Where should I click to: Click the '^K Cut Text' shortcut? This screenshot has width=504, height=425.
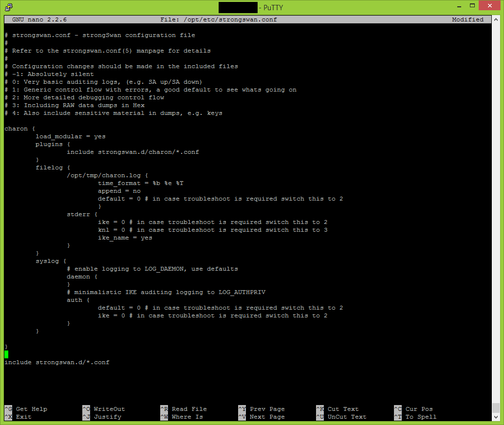point(337,409)
